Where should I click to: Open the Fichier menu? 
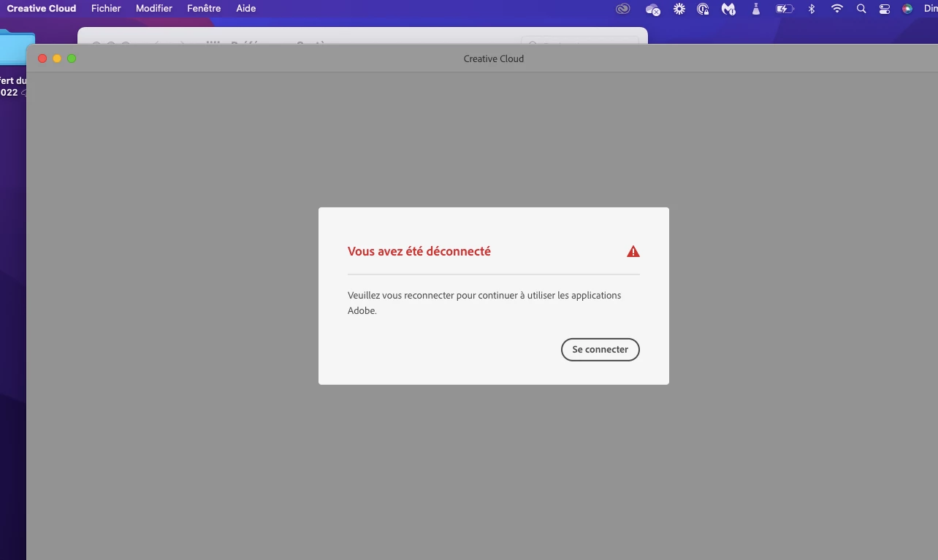click(x=106, y=9)
